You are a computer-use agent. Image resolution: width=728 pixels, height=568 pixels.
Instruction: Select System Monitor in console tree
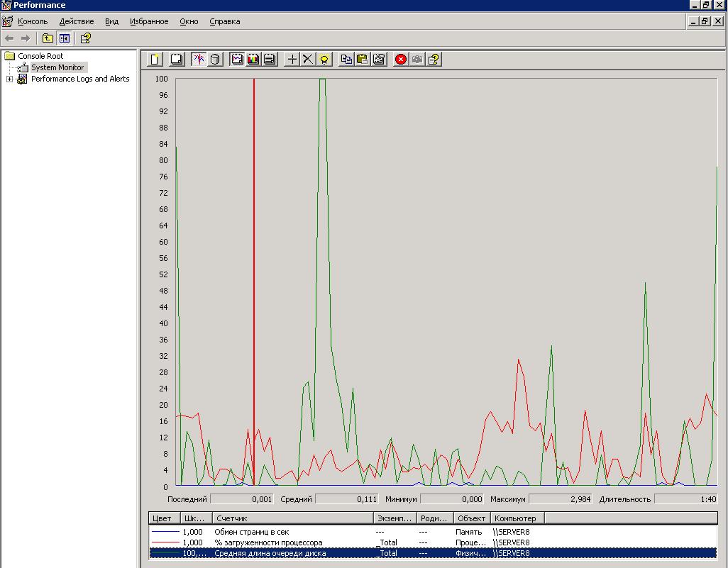click(x=57, y=67)
